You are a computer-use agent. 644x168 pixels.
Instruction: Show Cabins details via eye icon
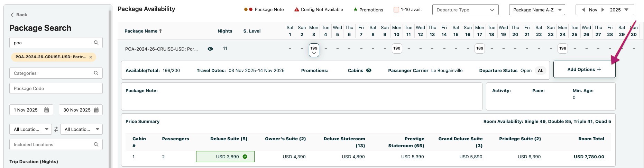pyautogui.click(x=369, y=70)
